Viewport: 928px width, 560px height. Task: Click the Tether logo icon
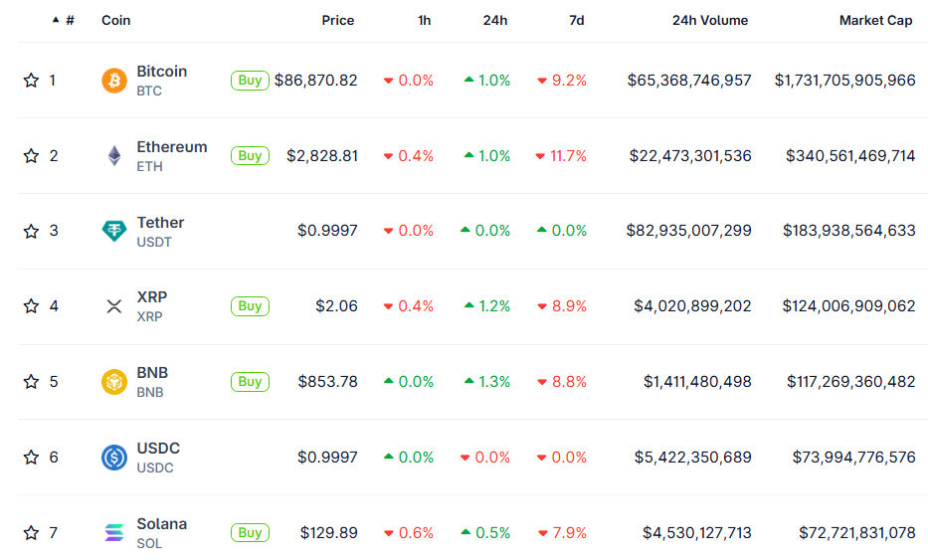114,231
